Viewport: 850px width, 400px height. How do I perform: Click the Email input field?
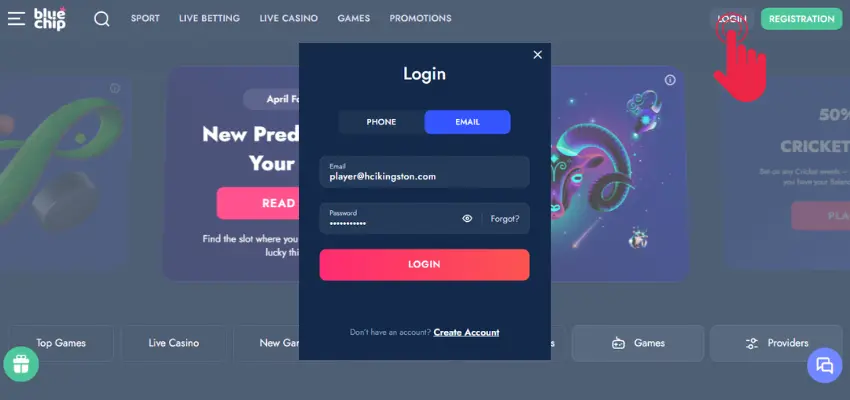tap(424, 172)
